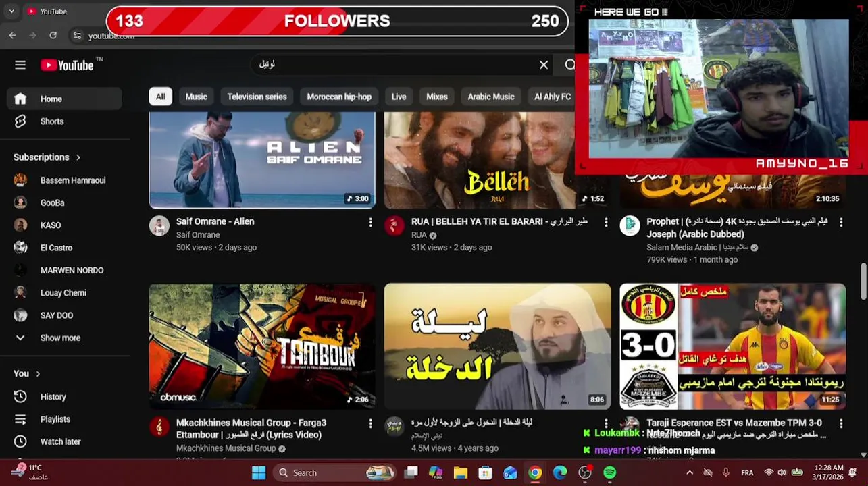Play the Tambour Mkachkhines video thumbnail
Viewport: 868px width, 486px height.
pos(262,346)
